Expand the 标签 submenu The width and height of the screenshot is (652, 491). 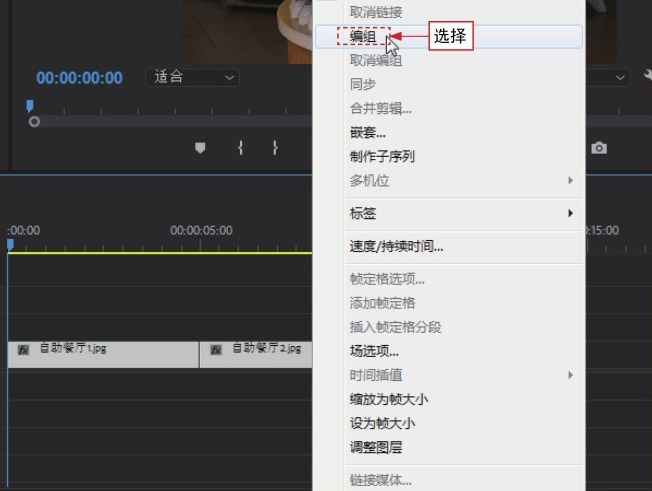[449, 214]
